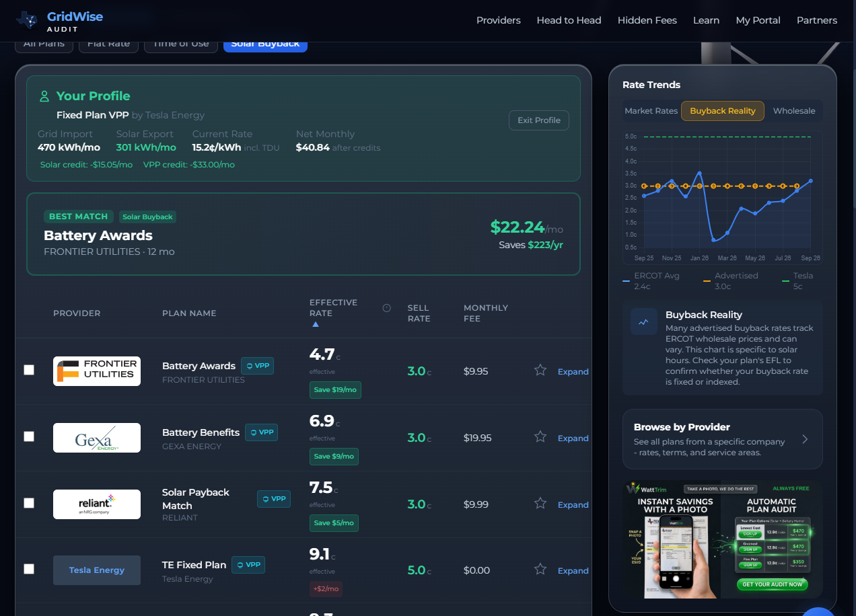Click the Reliant logo
This screenshot has height=616, width=856.
[x=97, y=504]
